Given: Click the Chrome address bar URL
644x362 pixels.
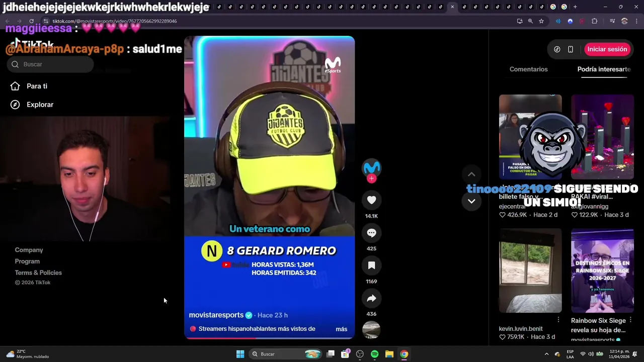Looking at the screenshot, I should pos(115,21).
